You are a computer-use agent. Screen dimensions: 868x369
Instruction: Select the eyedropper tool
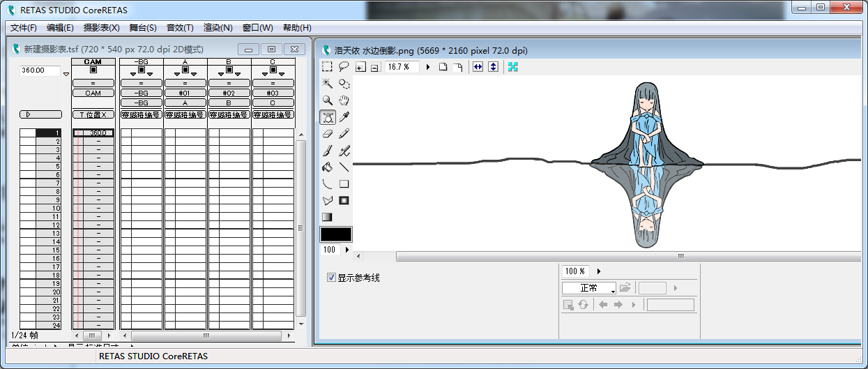(344, 117)
